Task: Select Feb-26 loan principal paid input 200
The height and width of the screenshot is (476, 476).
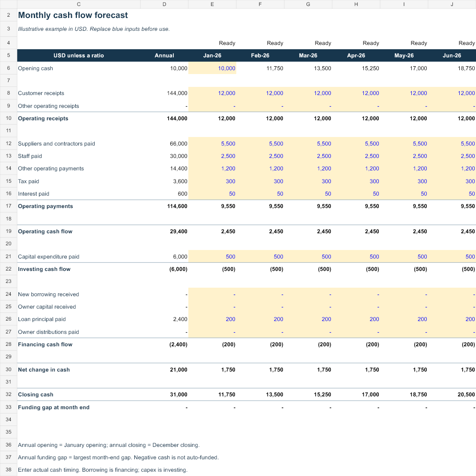Action: (x=260, y=319)
